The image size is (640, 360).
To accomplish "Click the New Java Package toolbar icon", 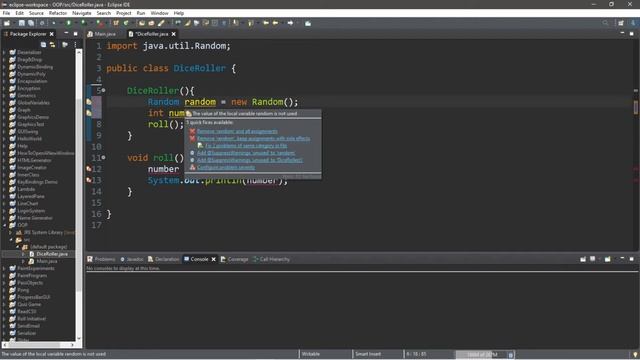I will click(x=116, y=23).
